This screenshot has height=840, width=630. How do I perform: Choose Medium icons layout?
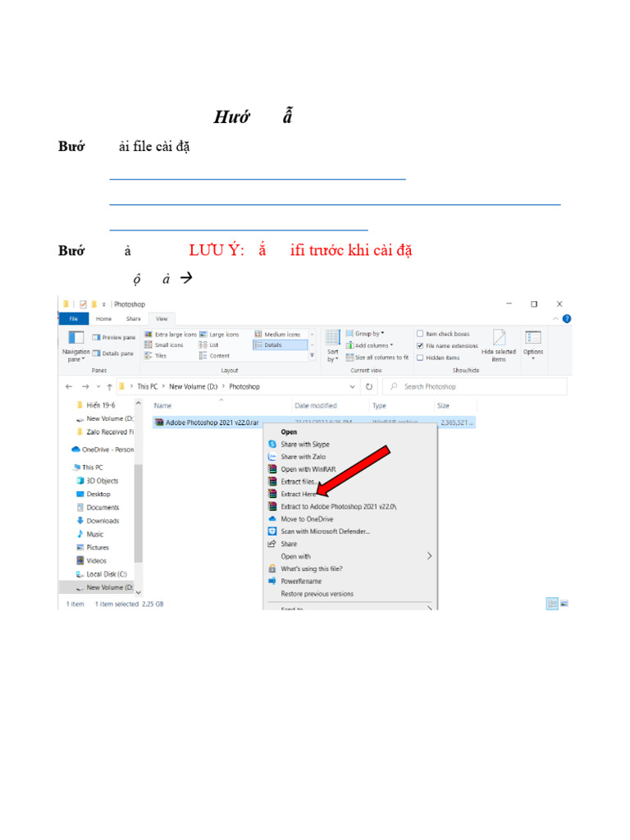277,335
